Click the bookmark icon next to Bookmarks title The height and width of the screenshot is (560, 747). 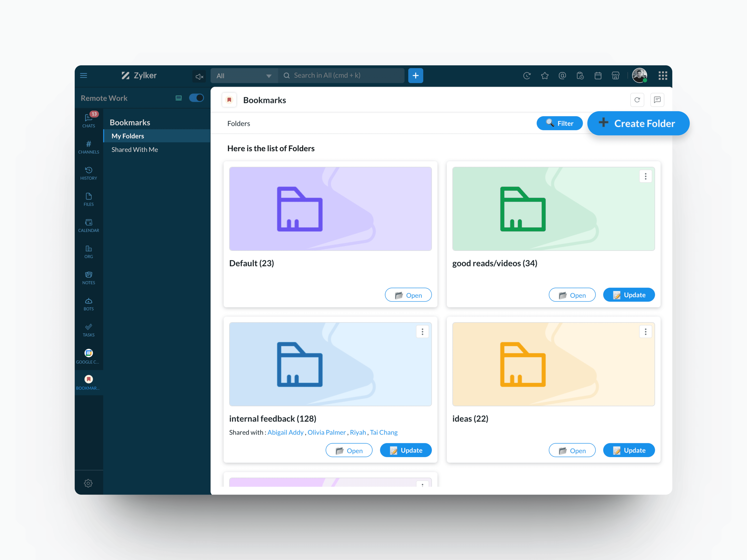(229, 100)
